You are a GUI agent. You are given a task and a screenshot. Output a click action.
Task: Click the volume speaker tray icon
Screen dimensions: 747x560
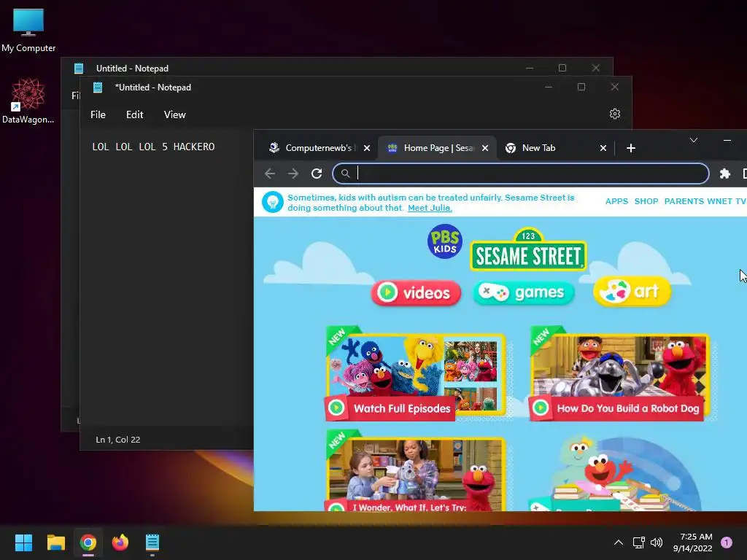[657, 542]
